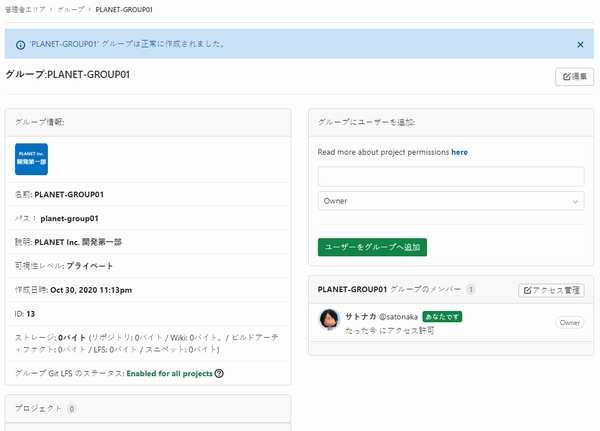Viewport: 600px width, 431px height.
Task: Click the info icon in the blue alert
Action: pos(20,45)
